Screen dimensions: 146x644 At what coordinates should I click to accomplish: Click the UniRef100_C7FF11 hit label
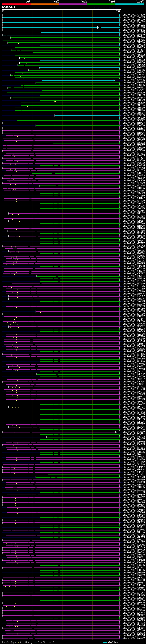pos(133,40)
